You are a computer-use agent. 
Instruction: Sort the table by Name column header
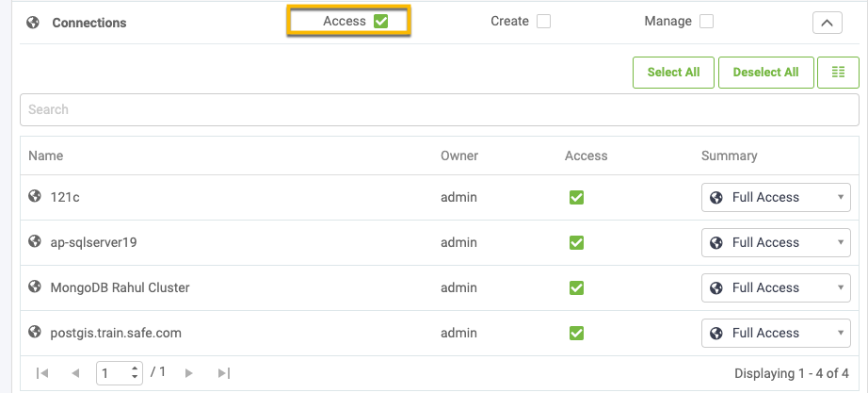tap(46, 156)
